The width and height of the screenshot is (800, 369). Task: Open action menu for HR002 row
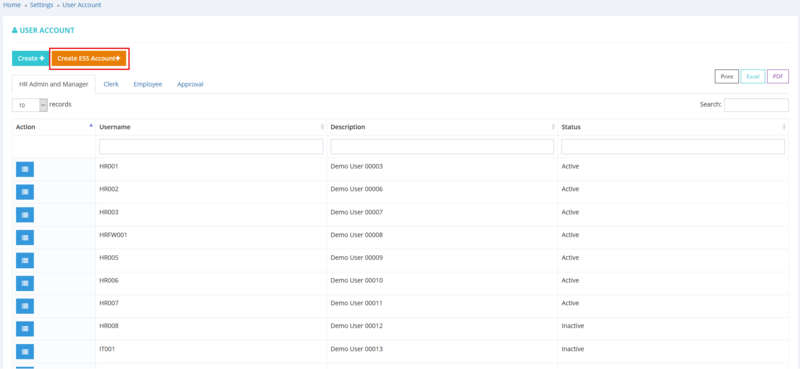[x=25, y=192]
